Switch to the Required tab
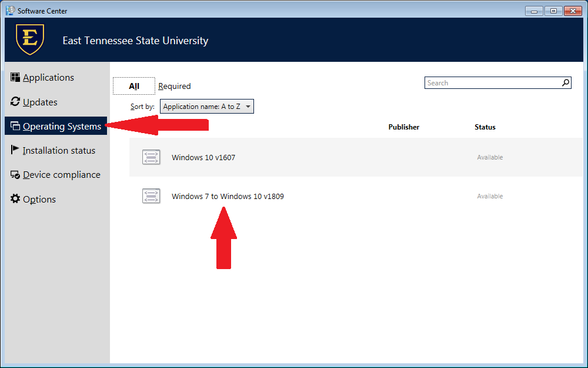The image size is (588, 368). pyautogui.click(x=175, y=87)
